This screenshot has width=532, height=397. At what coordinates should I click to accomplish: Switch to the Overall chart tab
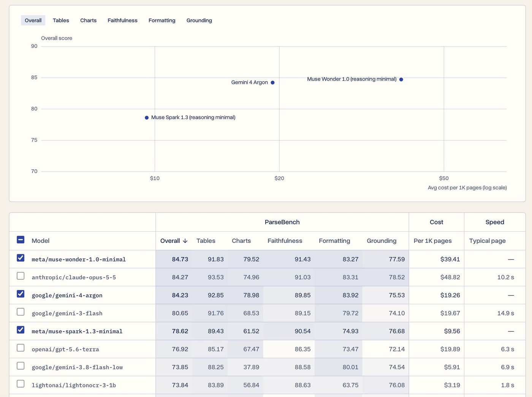(x=33, y=20)
